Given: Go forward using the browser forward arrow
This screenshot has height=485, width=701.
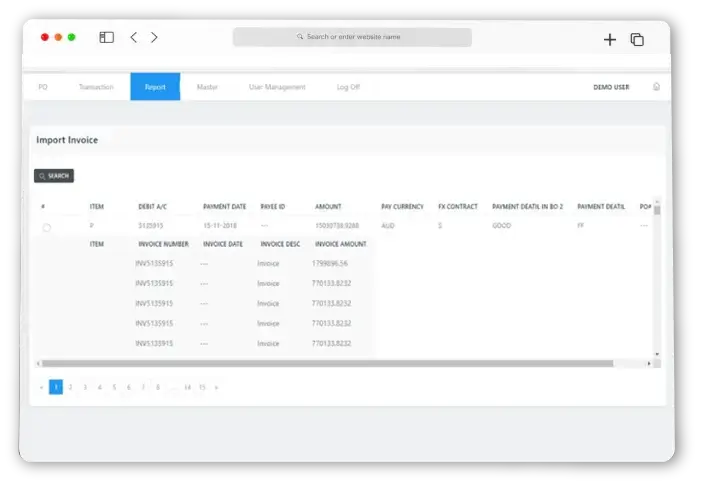Looking at the screenshot, I should pyautogui.click(x=154, y=38).
